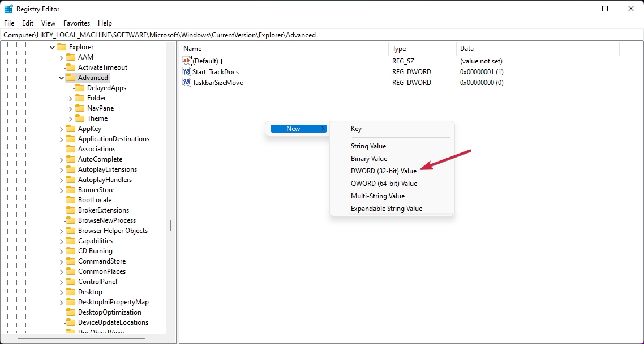
Task: Expand the AutoplayHandlers key
Action: pyautogui.click(x=62, y=180)
